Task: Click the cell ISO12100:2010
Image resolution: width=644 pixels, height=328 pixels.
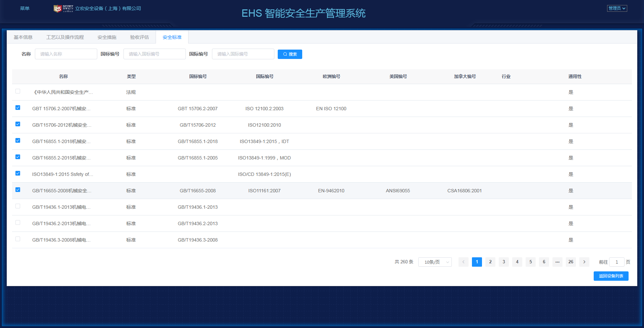Action: point(264,125)
